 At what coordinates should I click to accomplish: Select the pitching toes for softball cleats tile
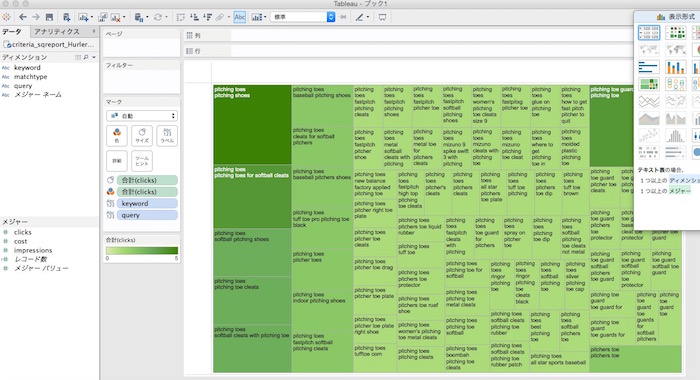[x=252, y=197]
